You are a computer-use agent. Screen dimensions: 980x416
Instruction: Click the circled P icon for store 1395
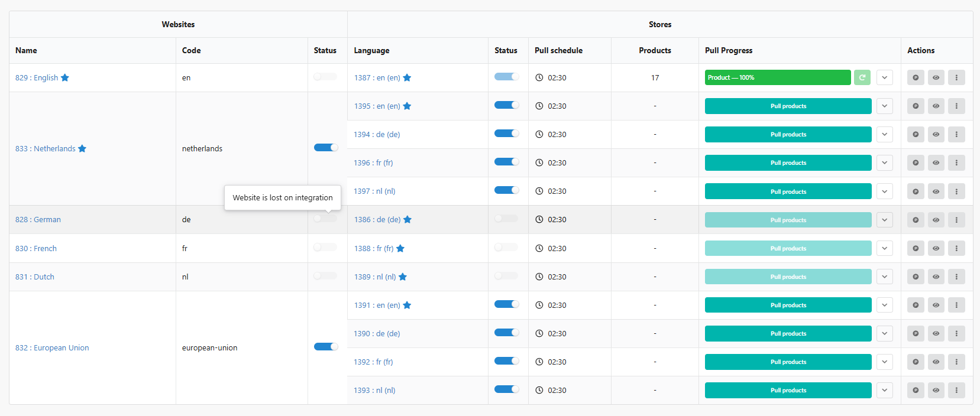click(x=916, y=106)
